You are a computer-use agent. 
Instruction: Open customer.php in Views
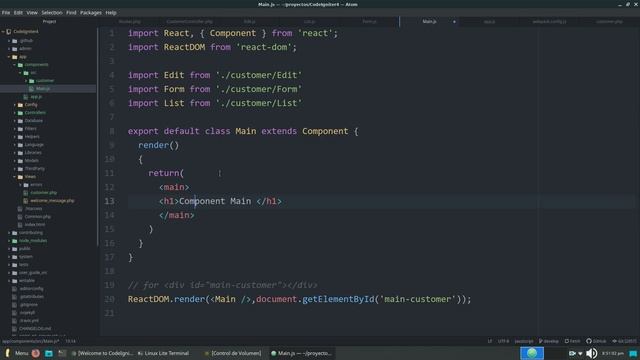coord(44,193)
